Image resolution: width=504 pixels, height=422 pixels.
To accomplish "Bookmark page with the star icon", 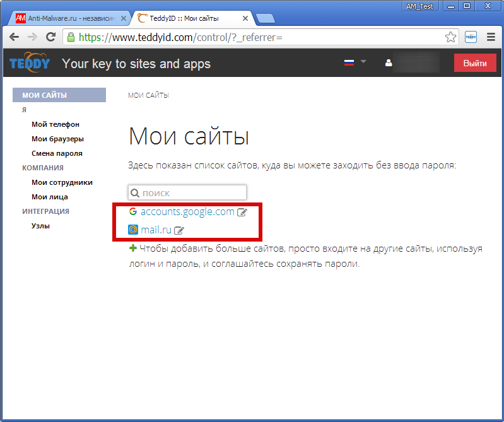I will [x=450, y=37].
